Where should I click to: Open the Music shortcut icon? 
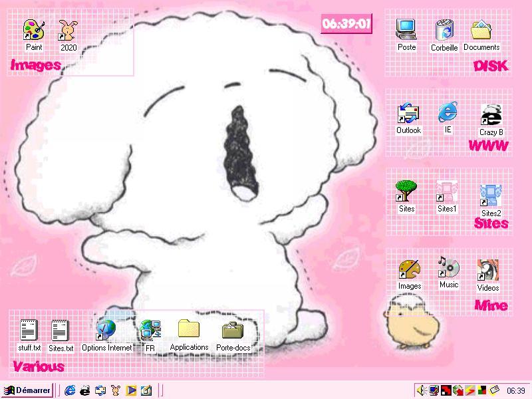click(448, 267)
